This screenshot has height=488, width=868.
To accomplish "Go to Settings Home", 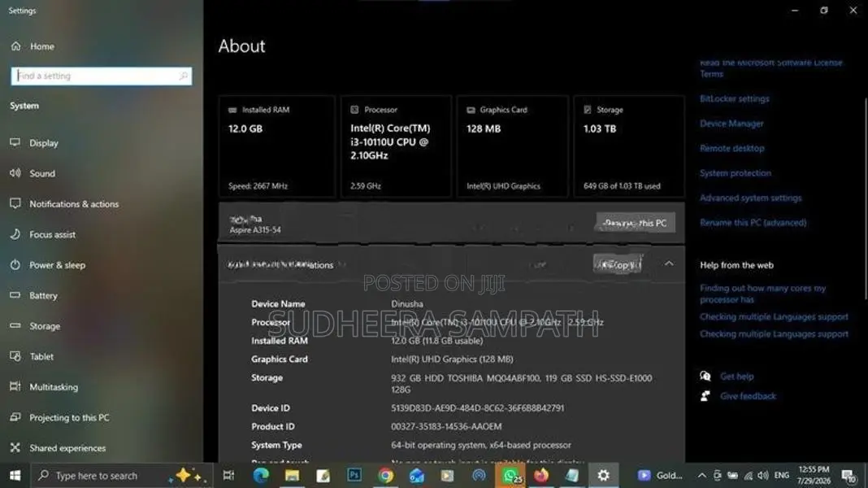I will pos(33,46).
